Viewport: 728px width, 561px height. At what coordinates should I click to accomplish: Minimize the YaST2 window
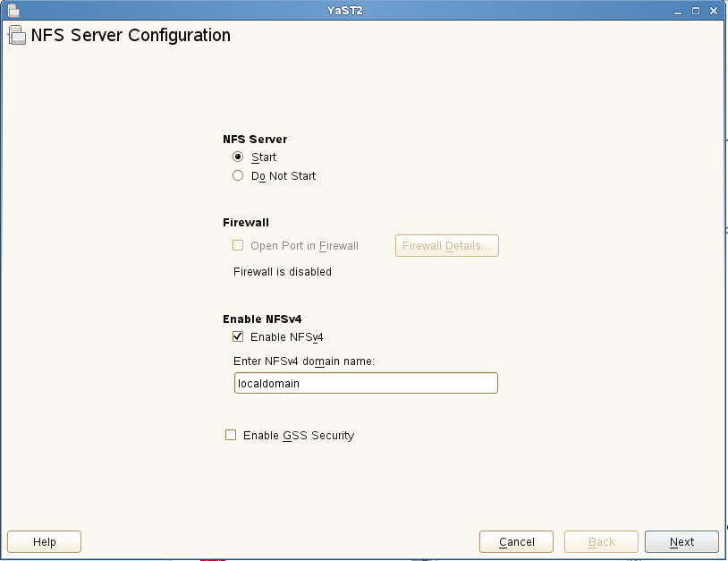click(x=678, y=11)
